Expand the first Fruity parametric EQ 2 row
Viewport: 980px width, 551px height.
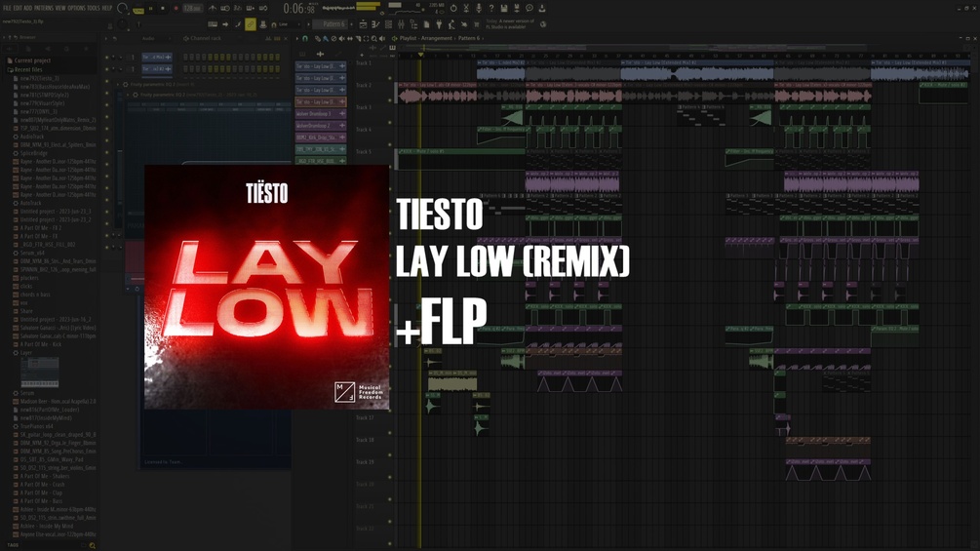point(117,84)
